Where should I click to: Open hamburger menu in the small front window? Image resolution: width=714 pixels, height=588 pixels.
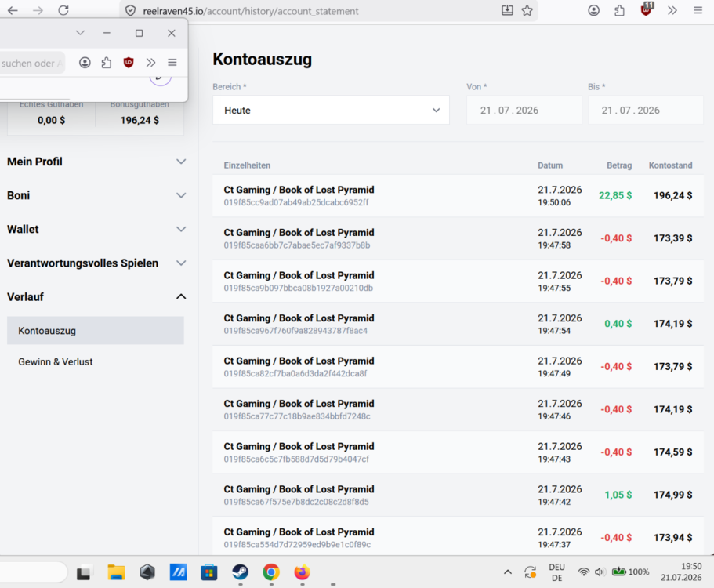172,63
